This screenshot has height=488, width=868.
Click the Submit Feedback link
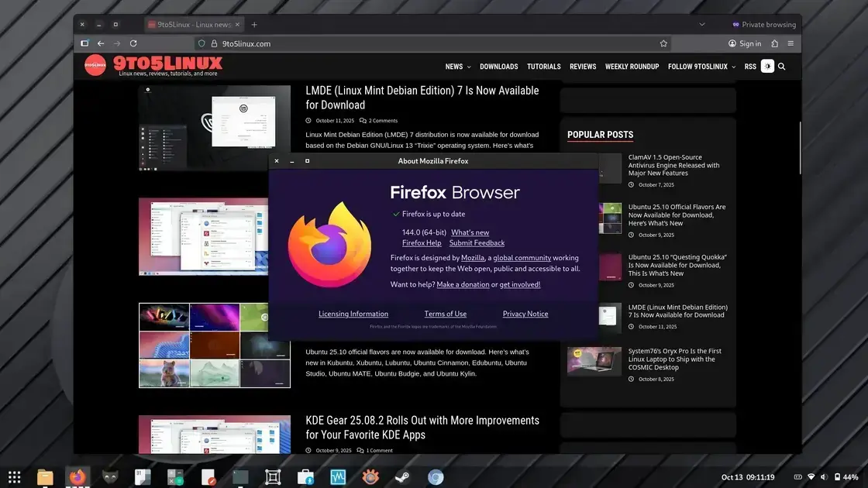click(x=477, y=243)
